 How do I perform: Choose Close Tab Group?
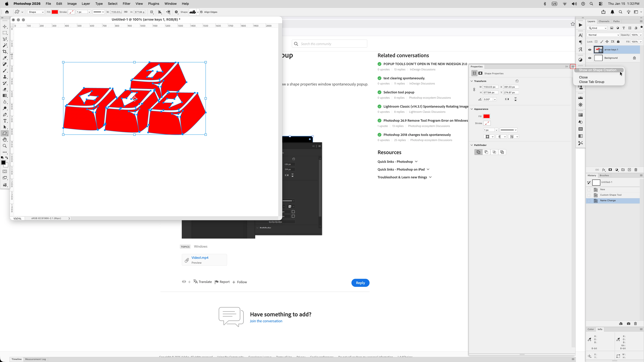[592, 82]
